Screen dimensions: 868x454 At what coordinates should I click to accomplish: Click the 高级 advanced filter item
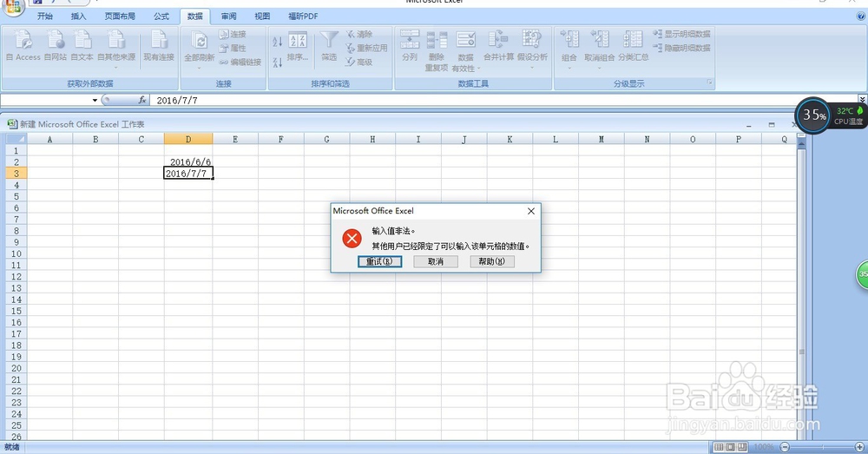point(359,62)
